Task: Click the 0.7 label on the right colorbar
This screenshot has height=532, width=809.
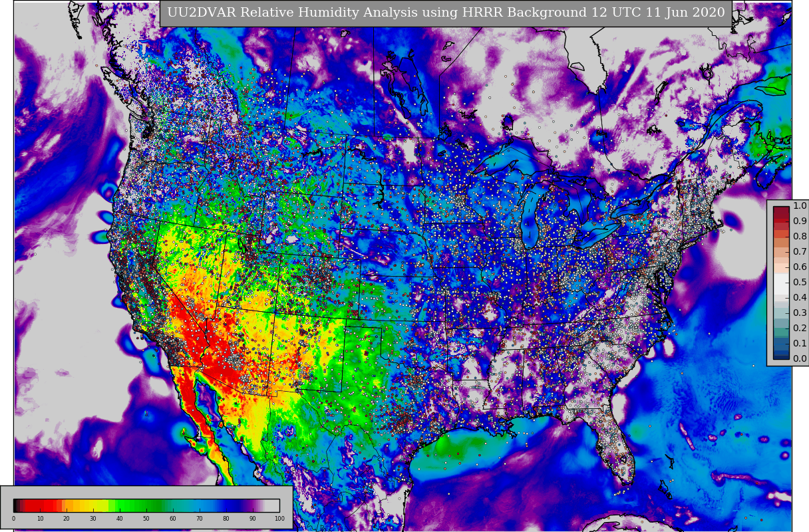Action: (x=800, y=252)
